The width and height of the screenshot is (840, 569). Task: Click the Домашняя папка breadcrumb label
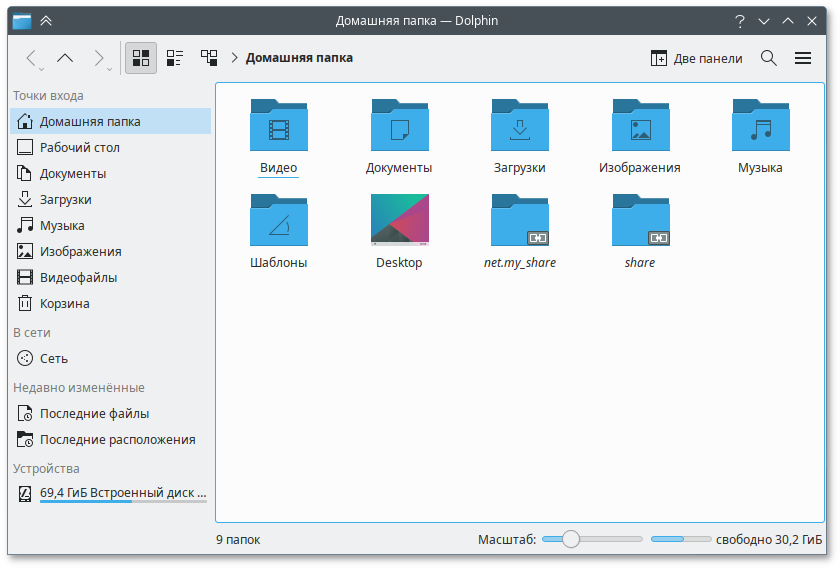pyautogui.click(x=299, y=58)
